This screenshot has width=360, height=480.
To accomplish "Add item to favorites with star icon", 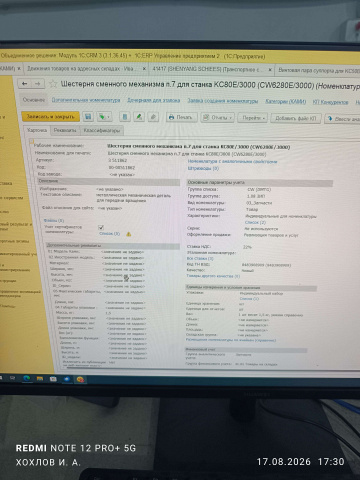I will point(53,84).
